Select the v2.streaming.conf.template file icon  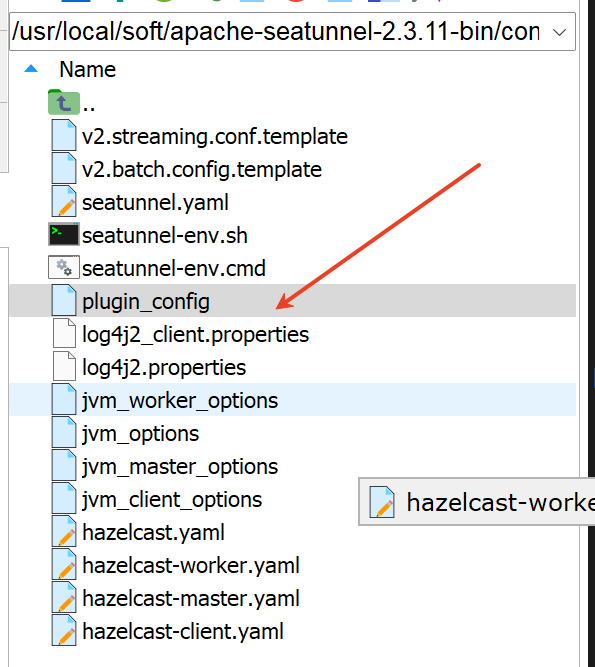[64, 135]
